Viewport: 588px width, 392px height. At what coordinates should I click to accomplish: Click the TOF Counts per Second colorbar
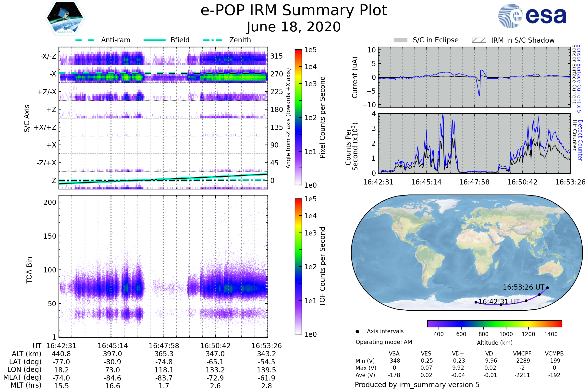point(298,266)
